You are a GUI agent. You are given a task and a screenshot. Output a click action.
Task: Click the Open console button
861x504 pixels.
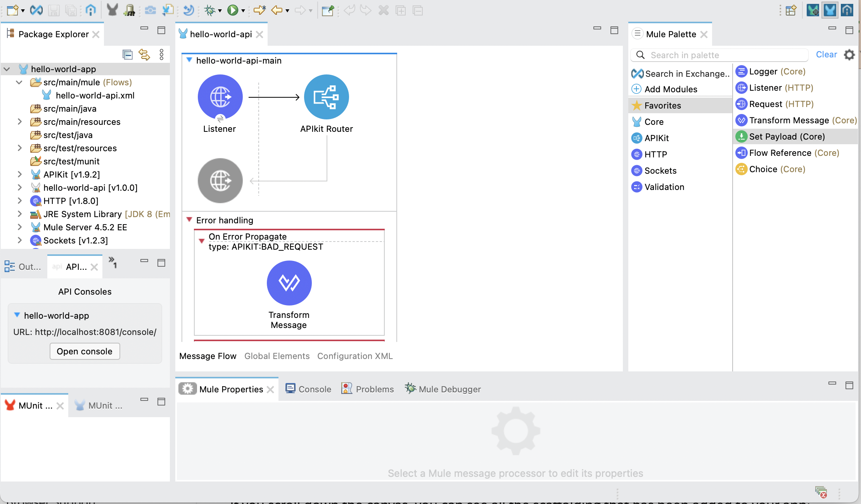[x=85, y=351]
